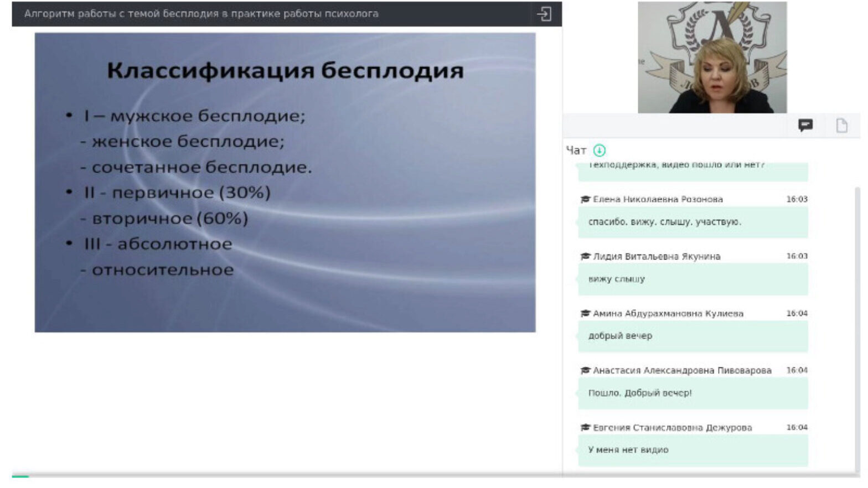Screen dimensions: 868x488
Task: Open the chat tab speech-bubble icon
Action: tap(805, 126)
